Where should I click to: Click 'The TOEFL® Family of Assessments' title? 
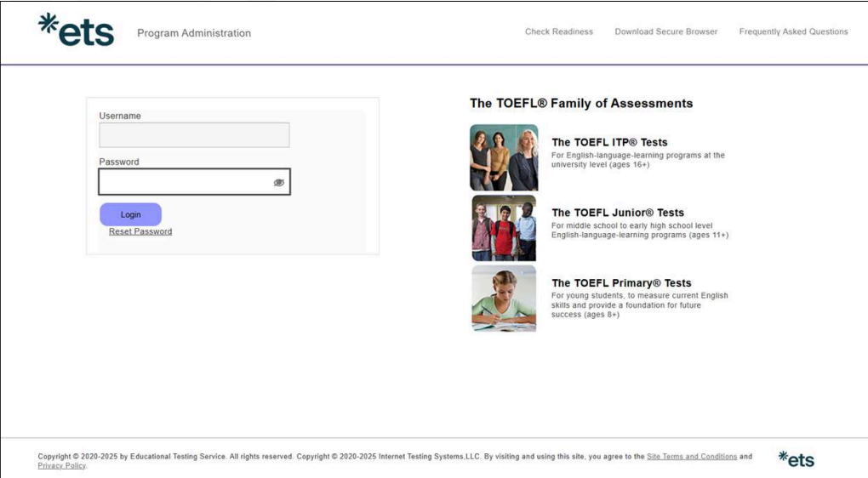point(581,104)
